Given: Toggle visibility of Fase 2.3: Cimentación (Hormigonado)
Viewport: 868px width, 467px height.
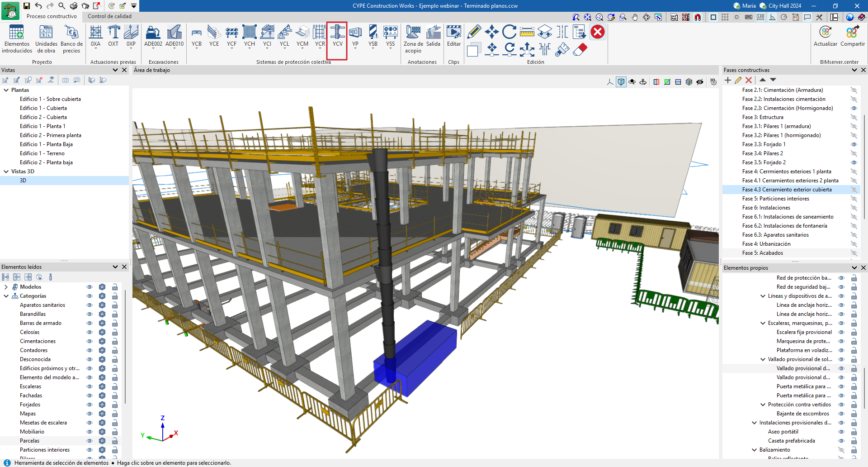Looking at the screenshot, I should click(x=854, y=108).
